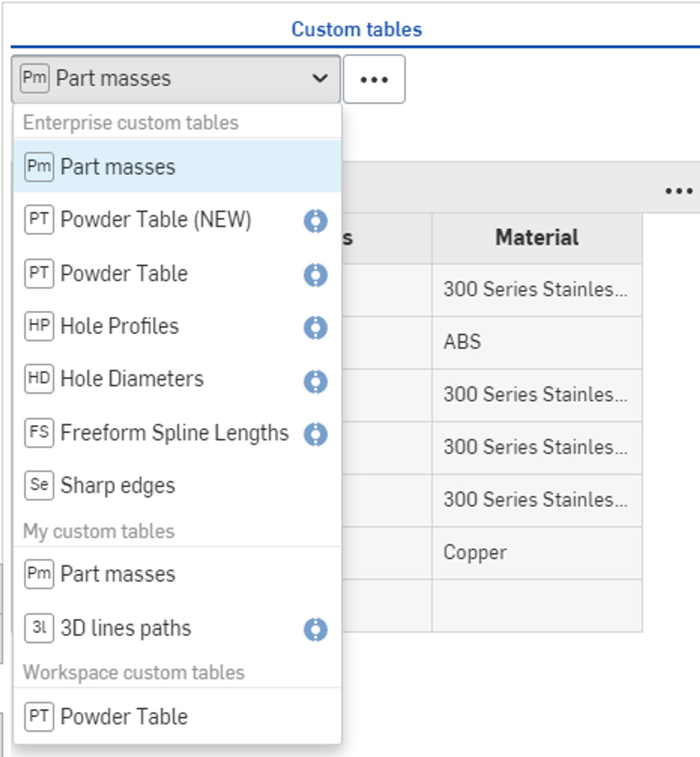
Task: Click the Se icon for Sharp edges
Action: click(x=39, y=485)
